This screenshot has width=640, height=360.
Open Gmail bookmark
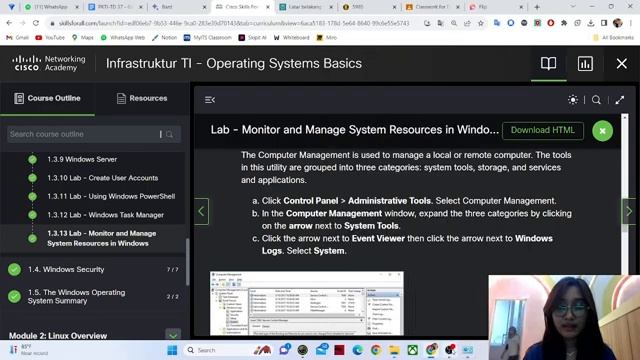pos(17,38)
